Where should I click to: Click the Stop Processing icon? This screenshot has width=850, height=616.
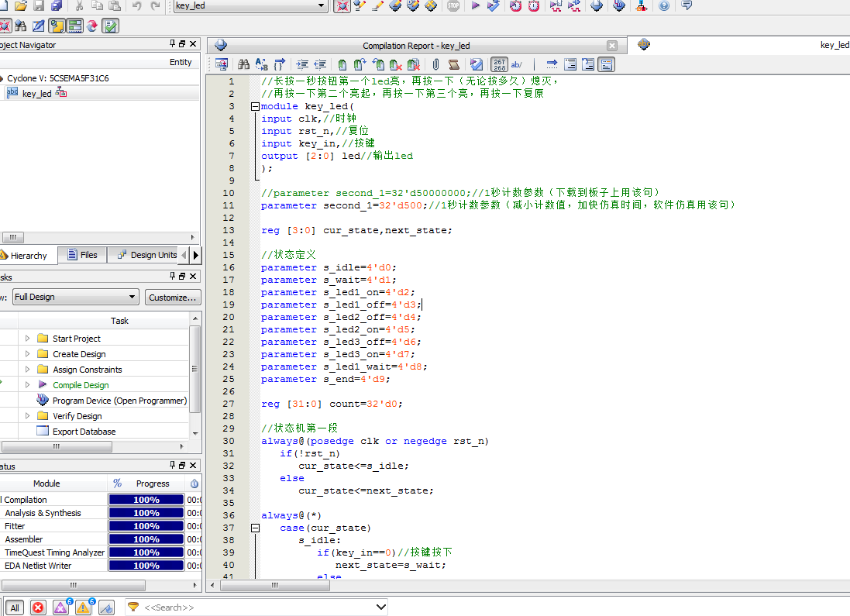(x=453, y=6)
